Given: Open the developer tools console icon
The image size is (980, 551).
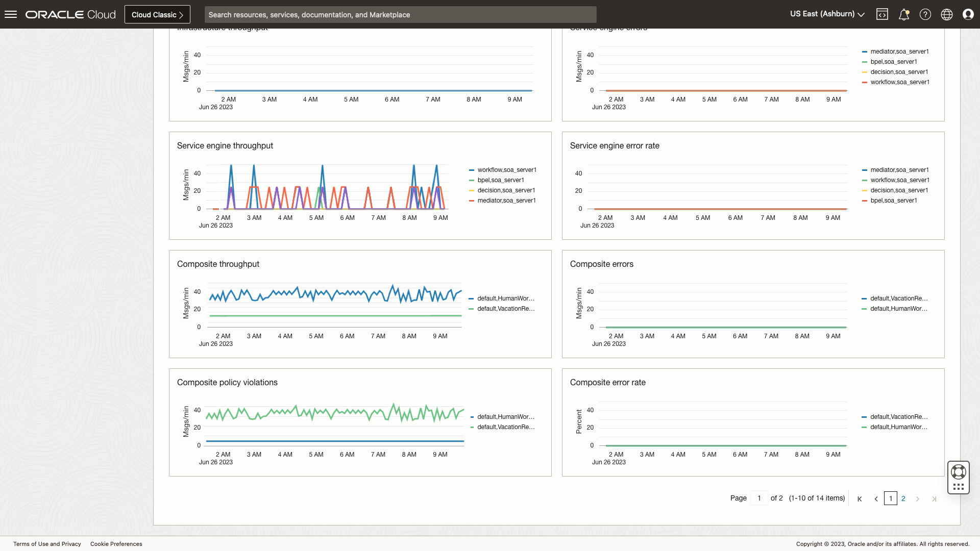Looking at the screenshot, I should (x=883, y=14).
